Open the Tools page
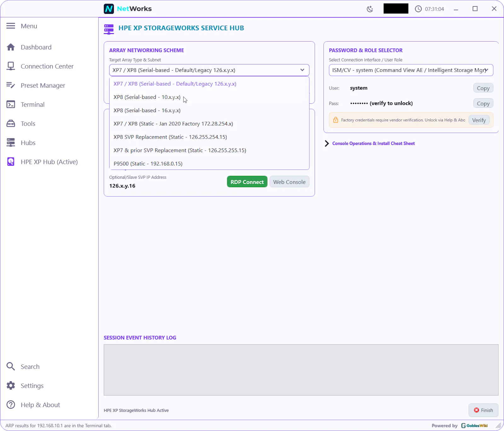The image size is (504, 431). pos(28,124)
